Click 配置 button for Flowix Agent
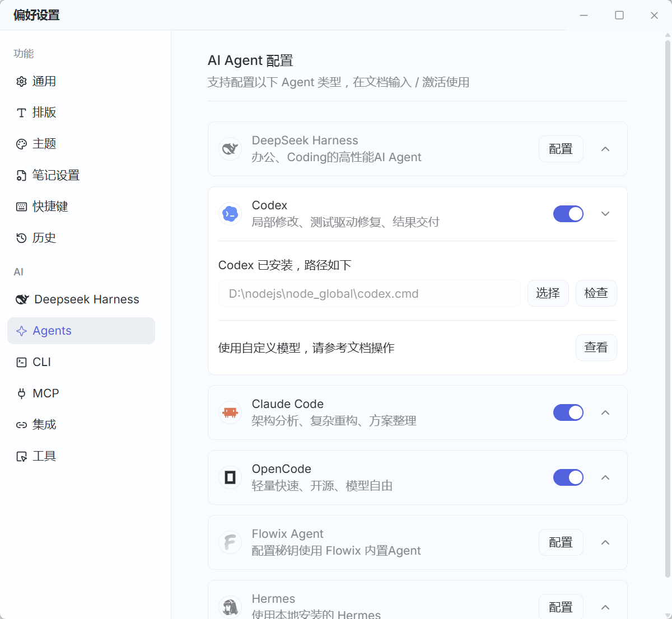672x619 pixels. [561, 542]
